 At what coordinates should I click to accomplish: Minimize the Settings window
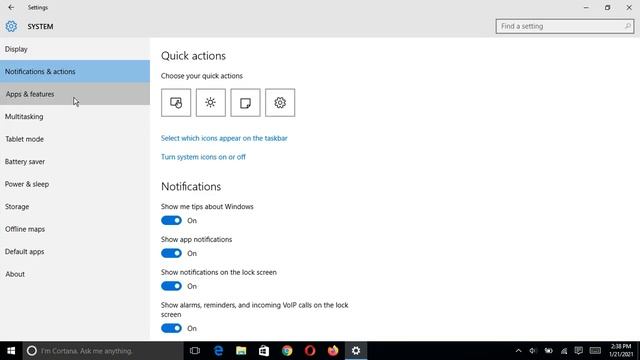pos(586,7)
